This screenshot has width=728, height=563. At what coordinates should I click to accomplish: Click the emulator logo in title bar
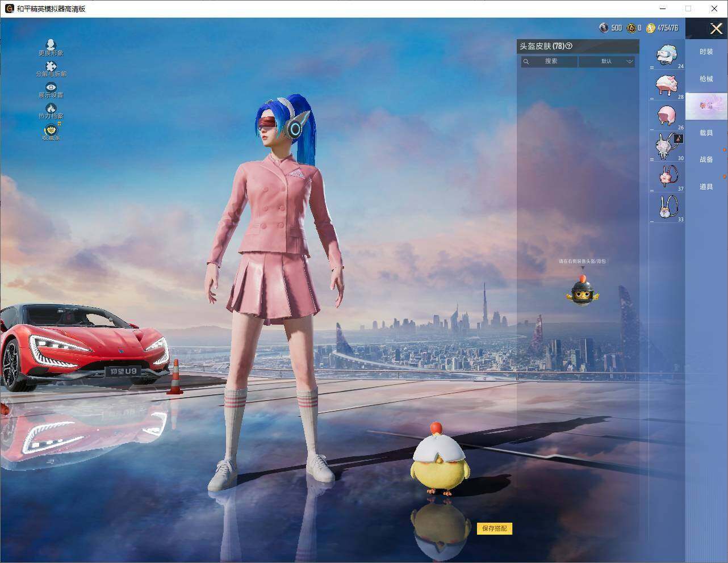point(10,9)
